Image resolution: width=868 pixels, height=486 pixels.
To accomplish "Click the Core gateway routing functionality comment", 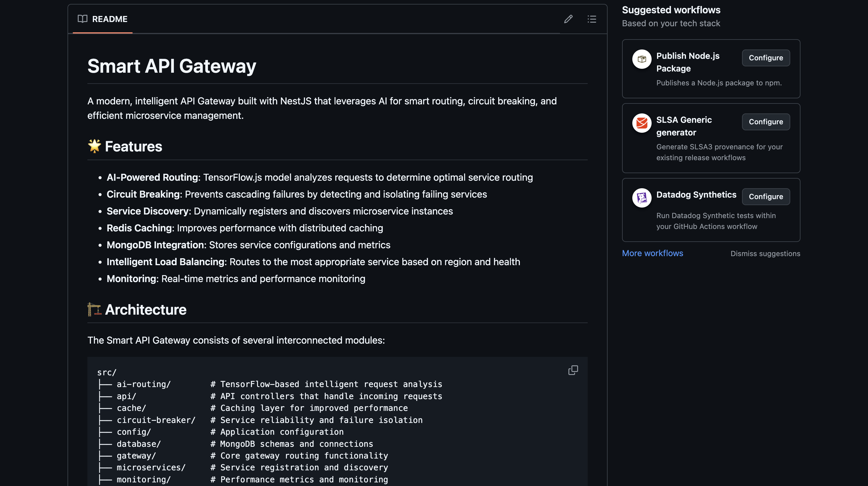I will (299, 456).
